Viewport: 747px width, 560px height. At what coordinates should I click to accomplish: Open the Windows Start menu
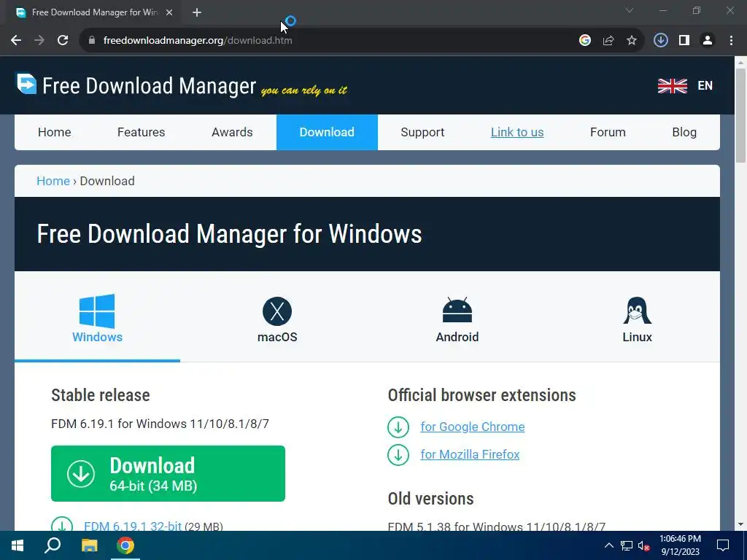18,545
